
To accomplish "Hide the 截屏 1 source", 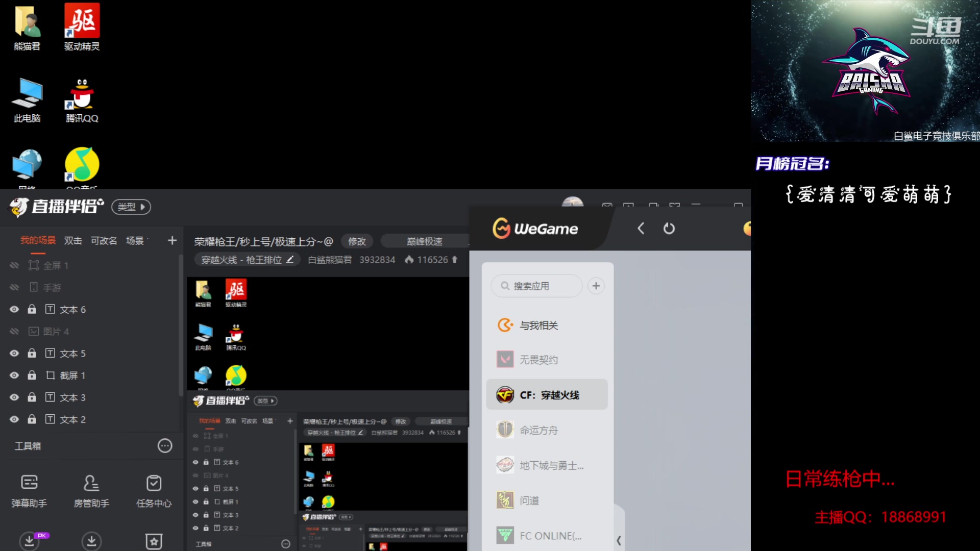I will [x=14, y=375].
